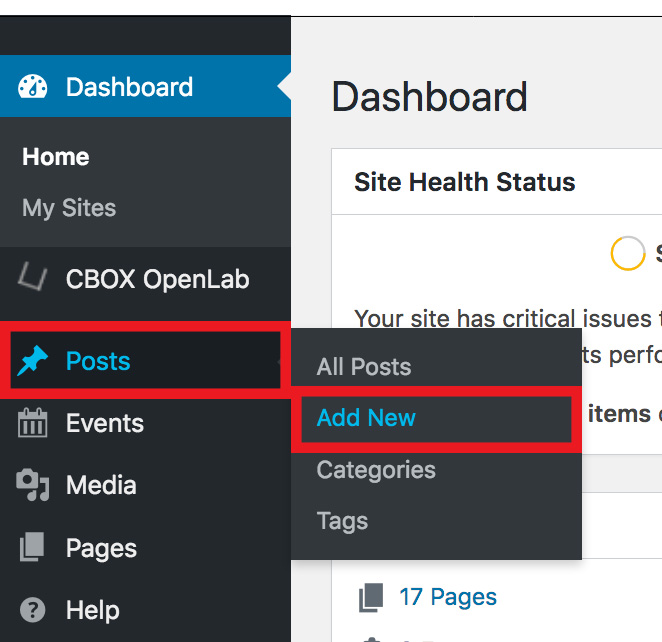
Task: Choose Categories in the Posts flyout
Action: point(376,470)
